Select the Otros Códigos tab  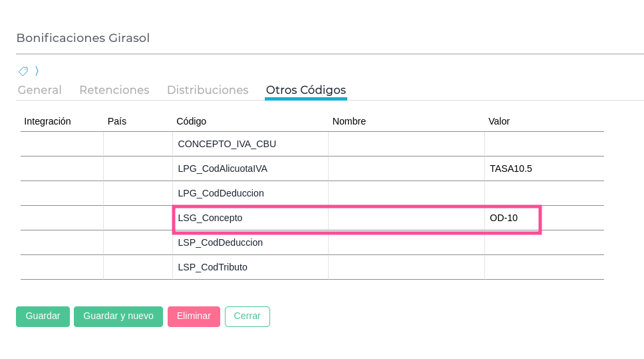[305, 90]
